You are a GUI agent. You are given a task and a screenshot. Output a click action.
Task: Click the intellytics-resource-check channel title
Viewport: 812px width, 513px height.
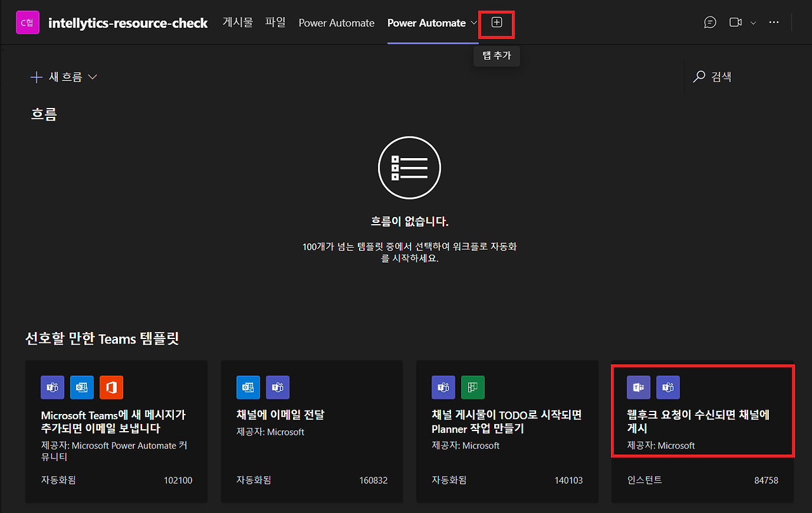coord(128,23)
